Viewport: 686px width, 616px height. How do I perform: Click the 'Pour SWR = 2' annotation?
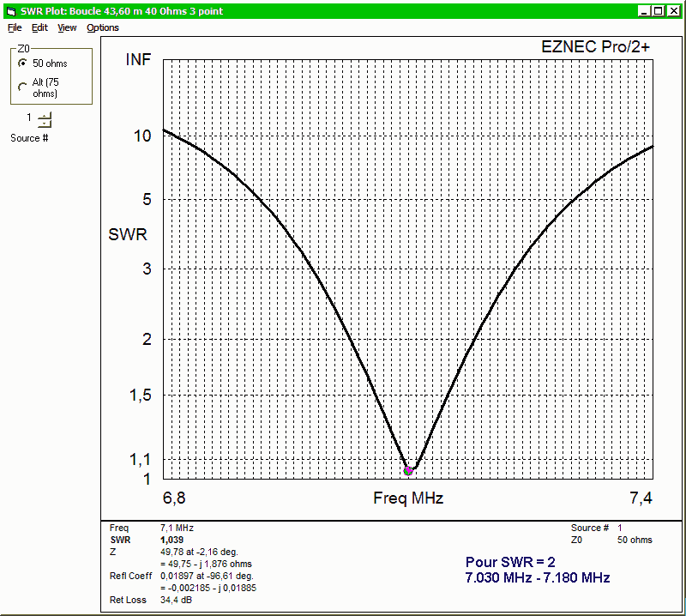tap(510, 562)
